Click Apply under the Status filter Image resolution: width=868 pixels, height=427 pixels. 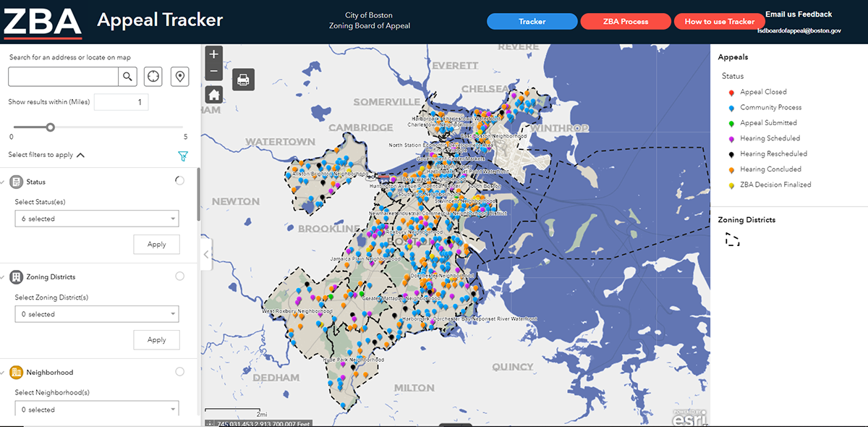[x=156, y=245]
